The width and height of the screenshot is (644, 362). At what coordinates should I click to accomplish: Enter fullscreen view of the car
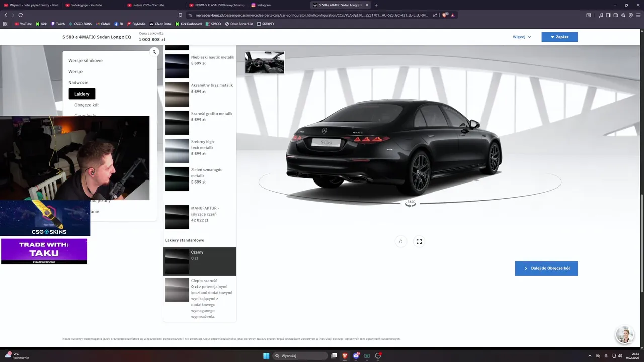tap(419, 241)
